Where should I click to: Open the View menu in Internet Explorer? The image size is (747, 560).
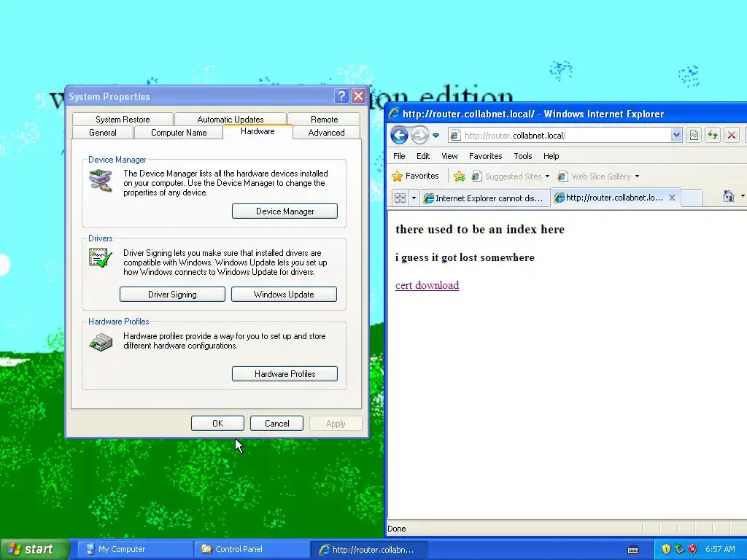pos(449,156)
